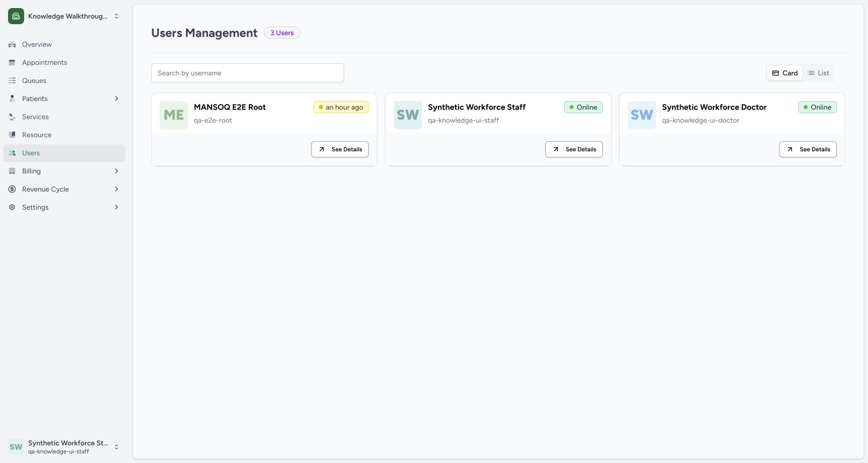Expand the Billing submenu chevron
Screen dimensions: 868x463
click(117, 171)
